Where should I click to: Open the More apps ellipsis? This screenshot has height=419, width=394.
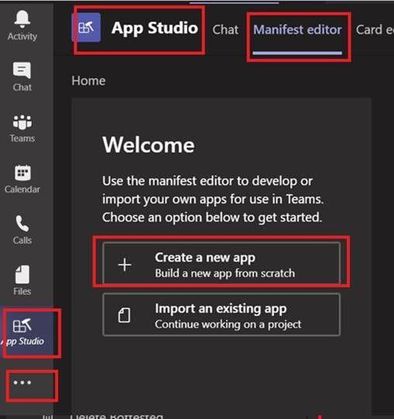[x=22, y=382]
